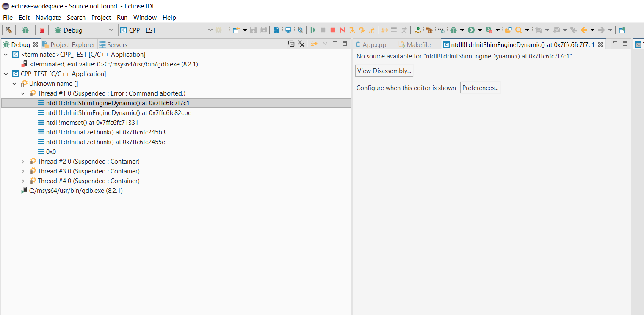
Task: Open the Run menu
Action: tap(122, 17)
